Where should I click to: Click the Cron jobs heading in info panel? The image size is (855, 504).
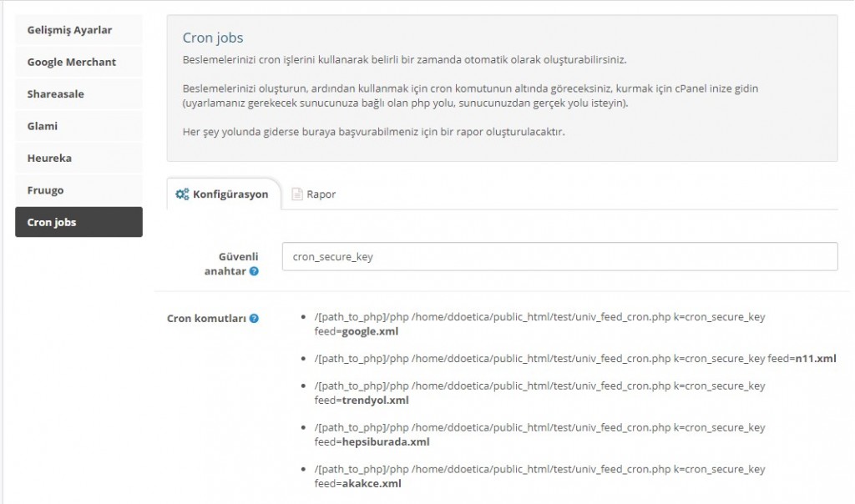[213, 38]
